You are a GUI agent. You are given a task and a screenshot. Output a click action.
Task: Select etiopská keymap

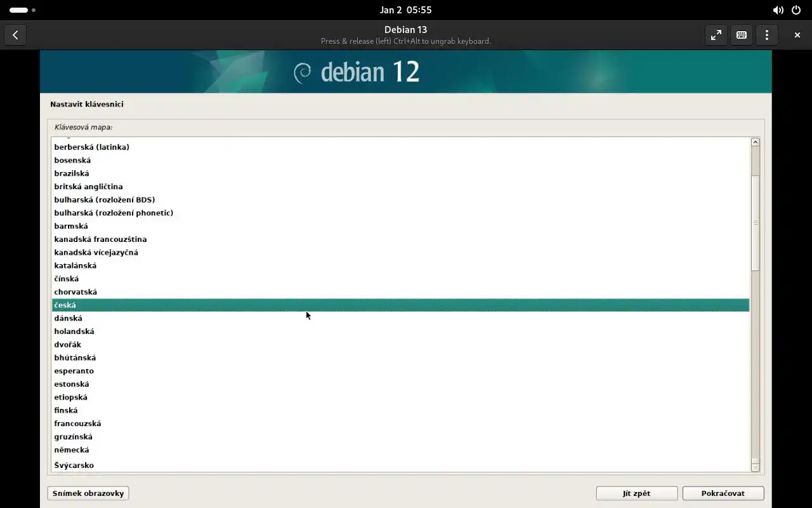point(400,398)
